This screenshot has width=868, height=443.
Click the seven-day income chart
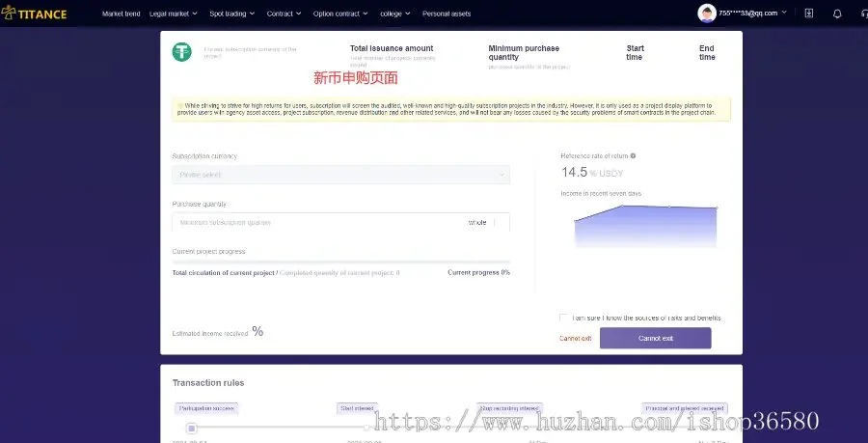tap(645, 226)
